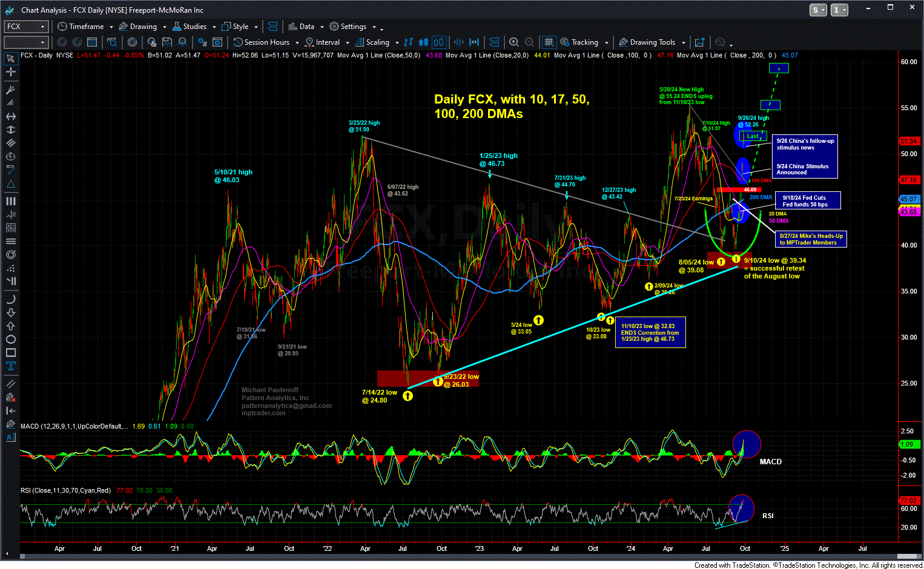The image size is (924, 569).
Task: Click the stacked panels icon before zoom
Action: 494,42
